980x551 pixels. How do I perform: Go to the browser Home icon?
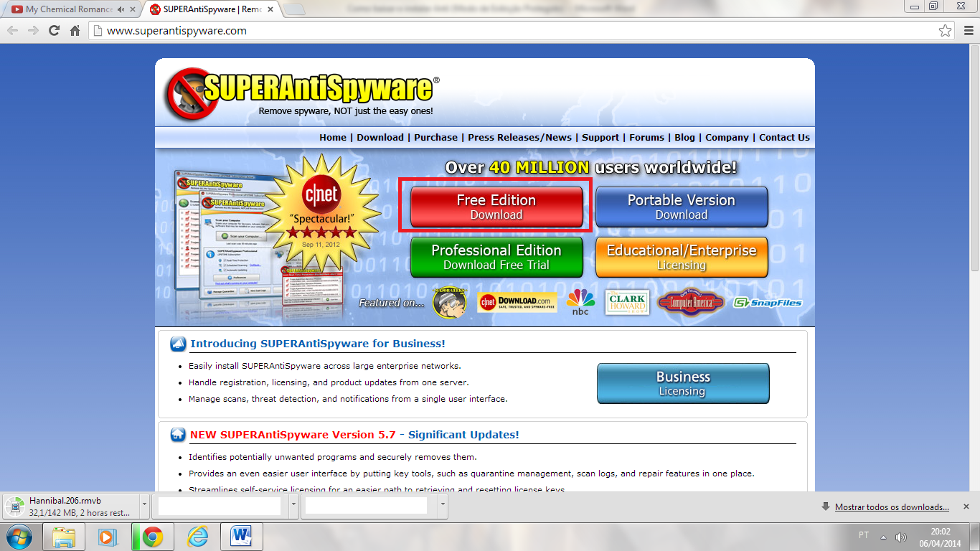pos(75,31)
